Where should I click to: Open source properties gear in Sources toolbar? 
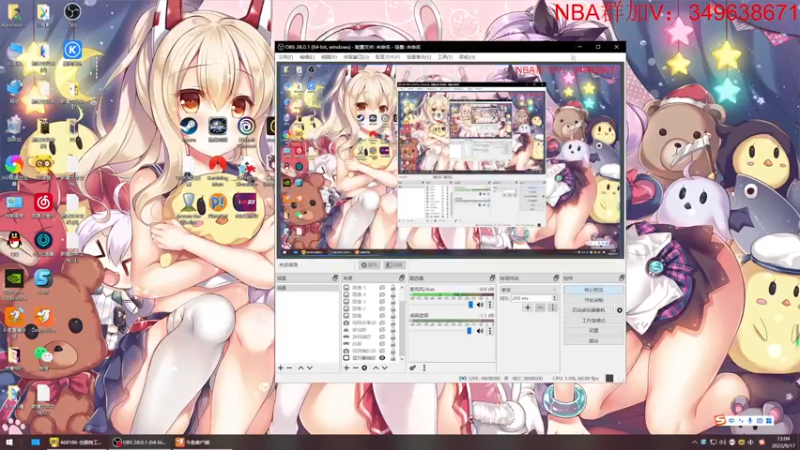pyautogui.click(x=364, y=368)
